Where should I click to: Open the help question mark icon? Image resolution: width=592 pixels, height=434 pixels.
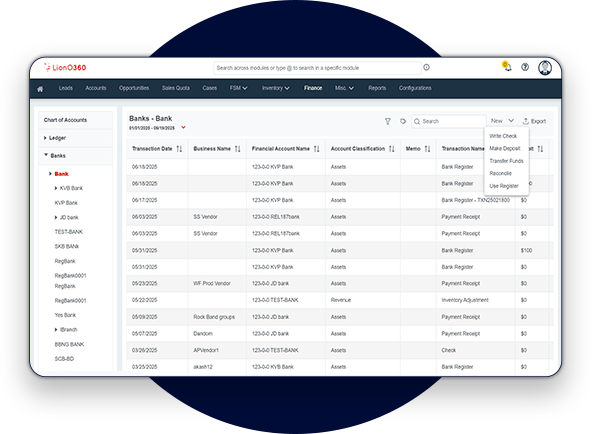[x=525, y=67]
